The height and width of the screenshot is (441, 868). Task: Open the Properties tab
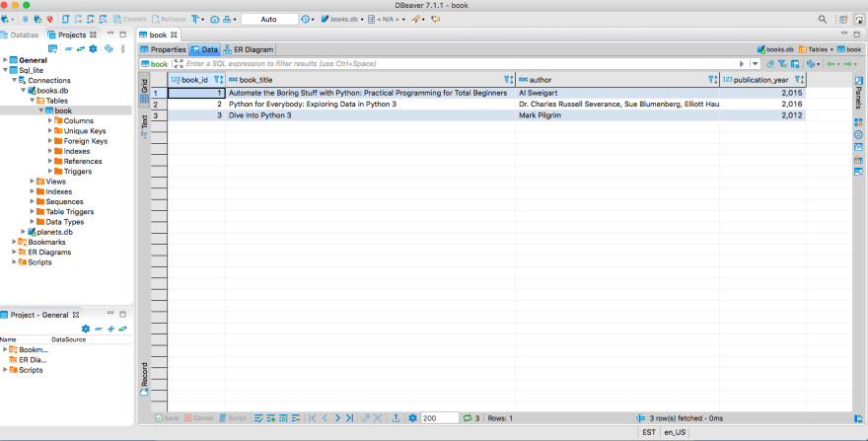coord(164,49)
